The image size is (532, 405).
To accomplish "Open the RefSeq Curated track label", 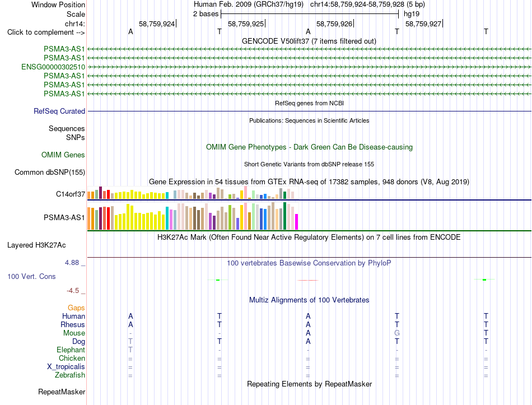I will (59, 111).
